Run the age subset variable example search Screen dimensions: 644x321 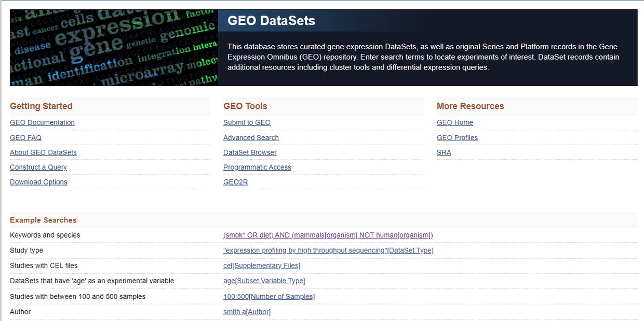pyautogui.click(x=264, y=281)
